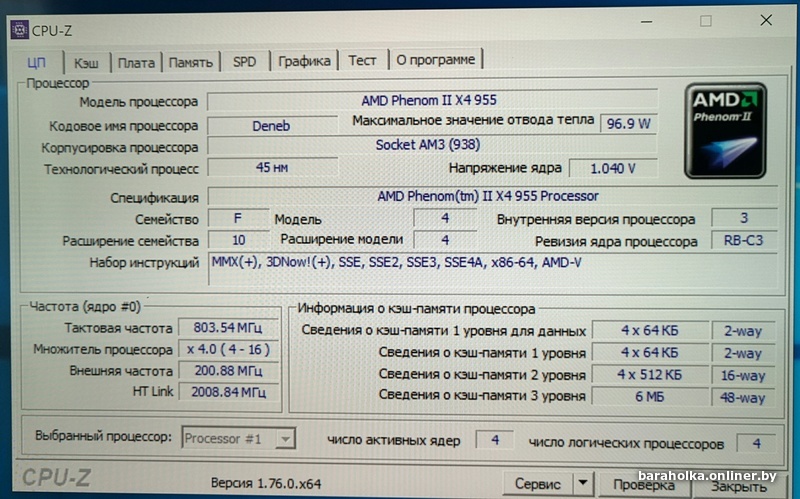Open the Кэш tab
800x499 pixels.
point(86,63)
